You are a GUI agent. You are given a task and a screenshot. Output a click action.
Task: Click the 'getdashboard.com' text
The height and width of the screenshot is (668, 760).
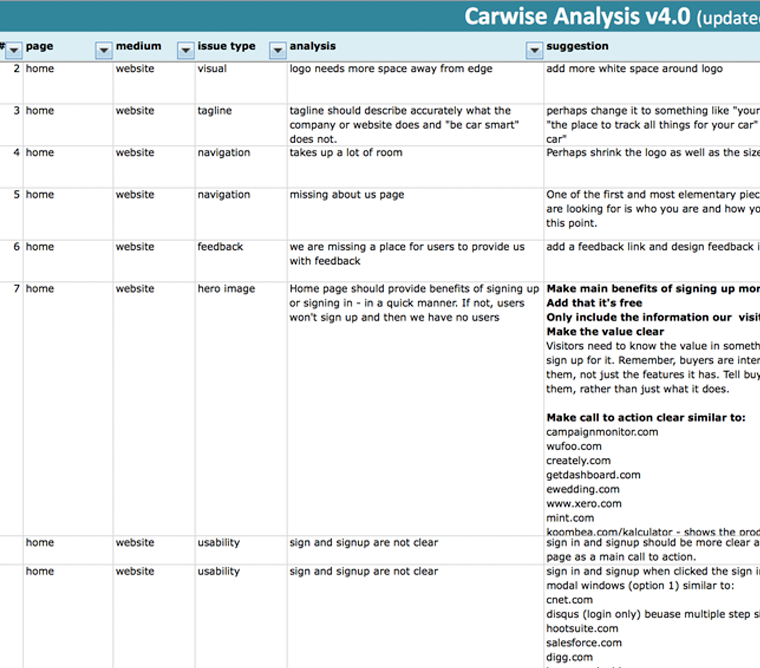[593, 475]
